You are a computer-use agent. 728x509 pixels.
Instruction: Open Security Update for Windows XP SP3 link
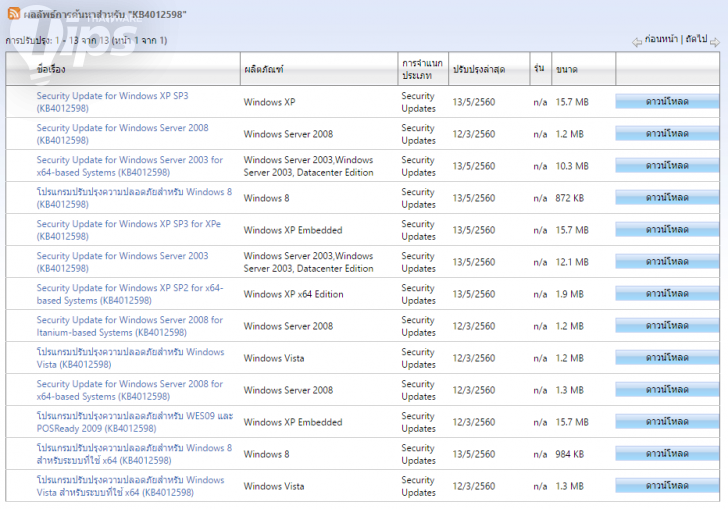112,102
